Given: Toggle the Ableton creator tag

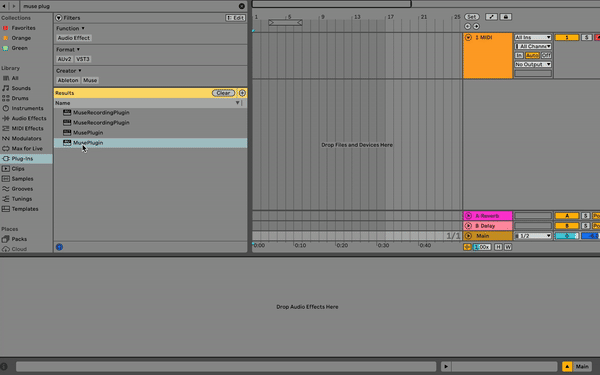Looking at the screenshot, I should 68,80.
